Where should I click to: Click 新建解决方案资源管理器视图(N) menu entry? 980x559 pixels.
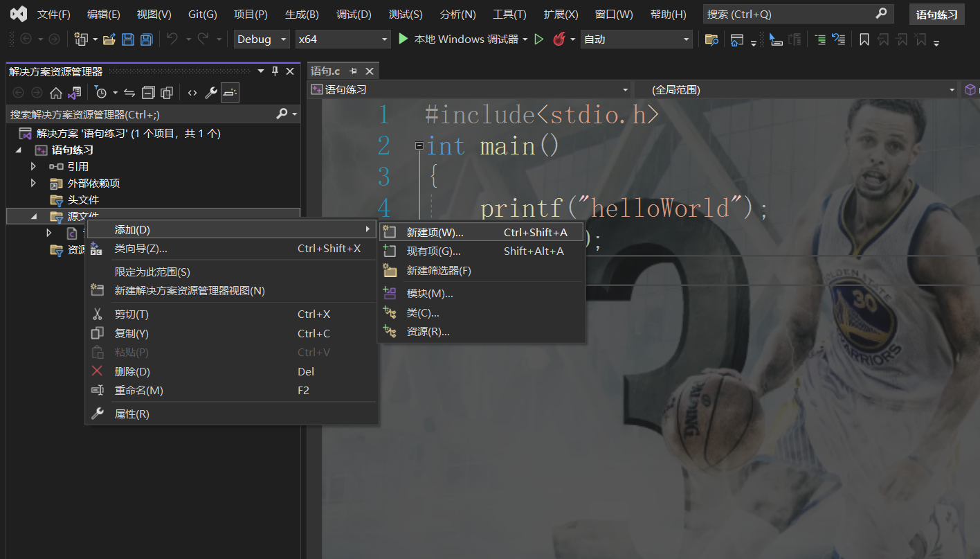pos(231,291)
